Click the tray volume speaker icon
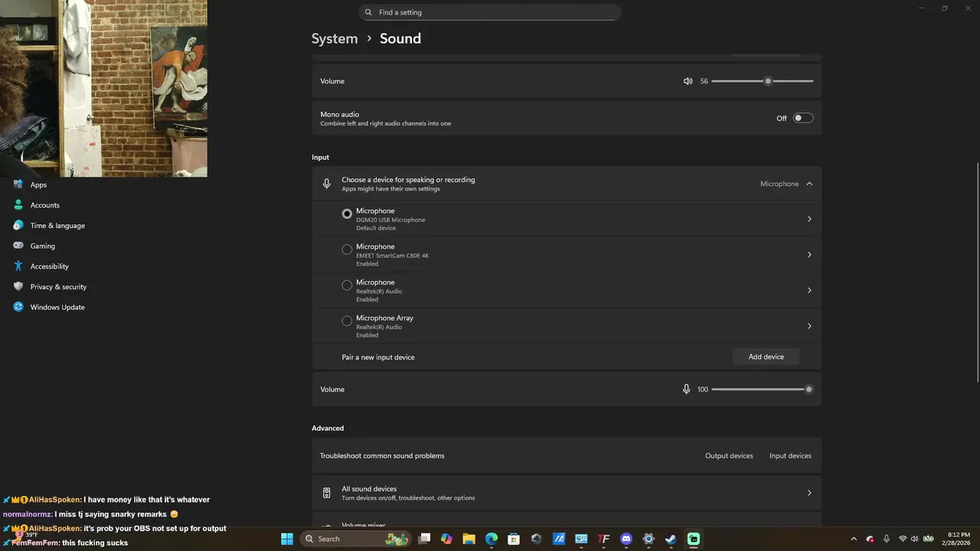 click(916, 539)
